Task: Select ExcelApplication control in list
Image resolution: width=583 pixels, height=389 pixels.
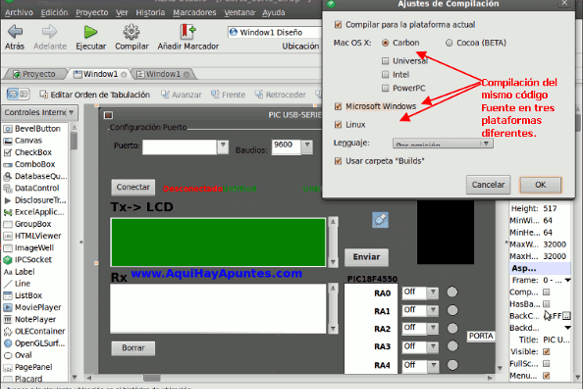Action: [x=34, y=212]
